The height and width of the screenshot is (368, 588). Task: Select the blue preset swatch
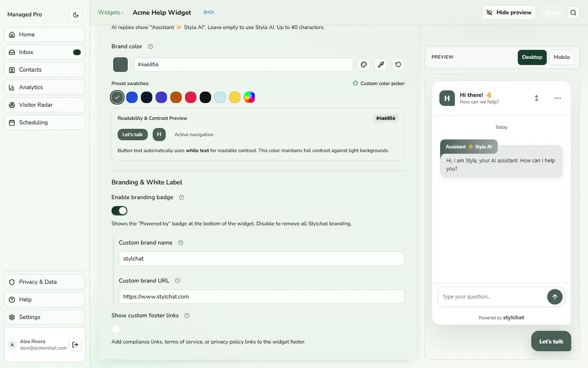(x=132, y=97)
